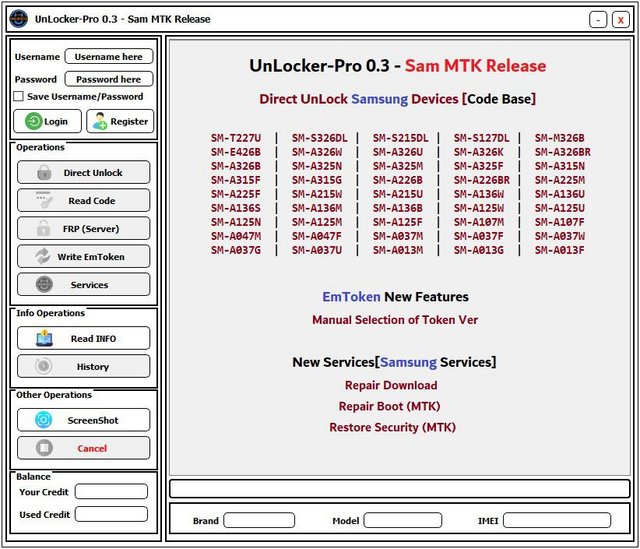Take a ScreenShot via its label

93,420
